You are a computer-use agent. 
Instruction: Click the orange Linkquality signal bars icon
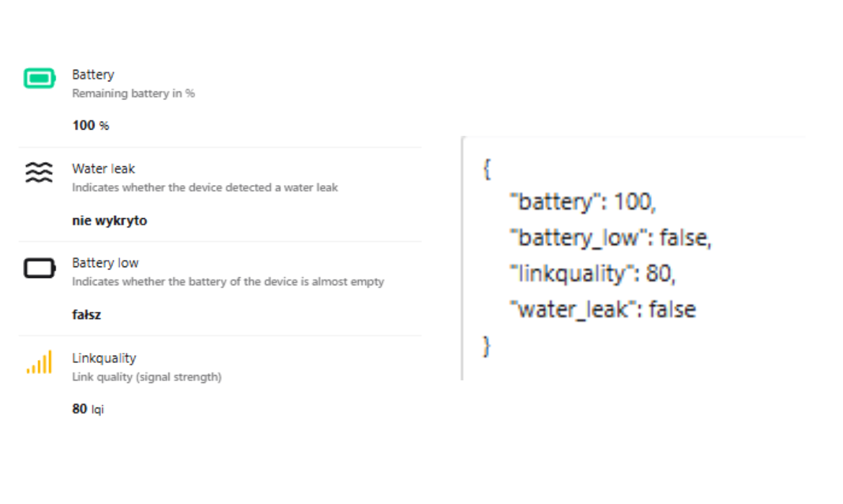(39, 362)
